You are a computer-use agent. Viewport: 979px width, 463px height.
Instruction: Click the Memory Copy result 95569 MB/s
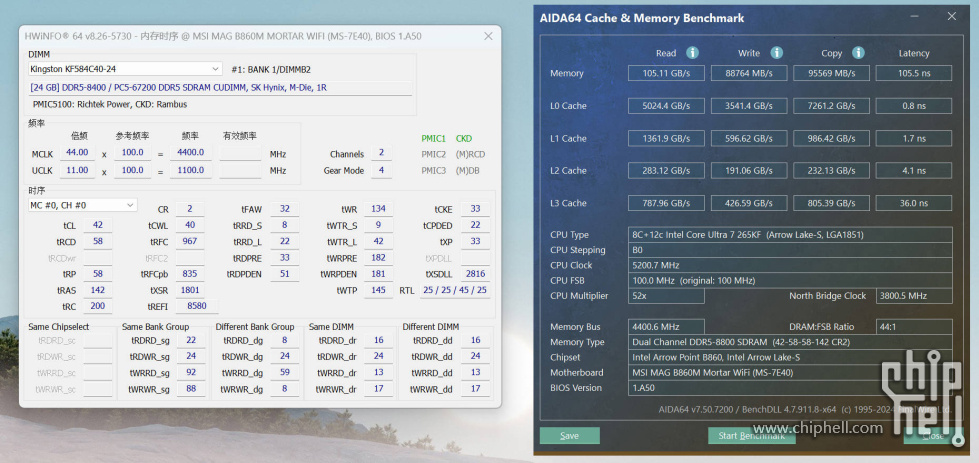831,73
